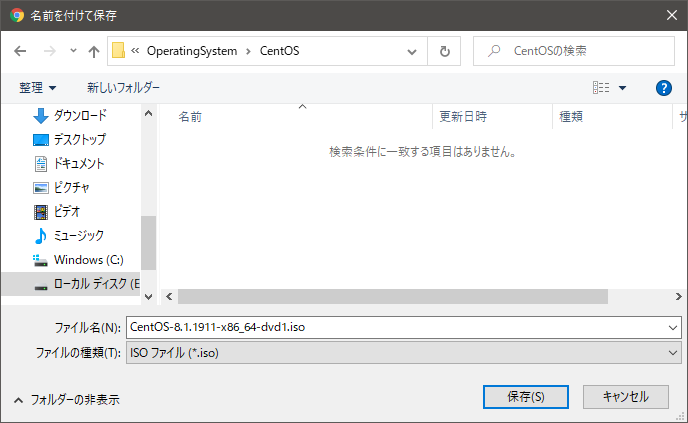Click the down arrow of navigation pane scrollbar
Viewport: 688px width, 423px height.
pos(148,297)
